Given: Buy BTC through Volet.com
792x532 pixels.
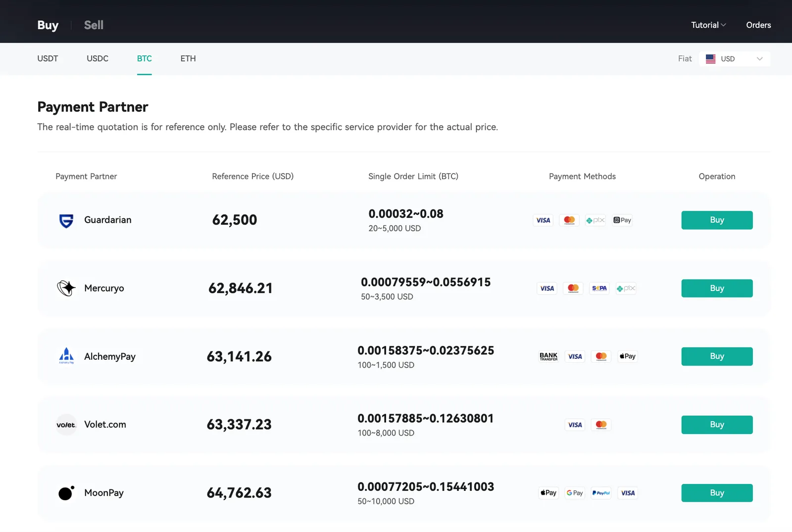Looking at the screenshot, I should pyautogui.click(x=717, y=425).
